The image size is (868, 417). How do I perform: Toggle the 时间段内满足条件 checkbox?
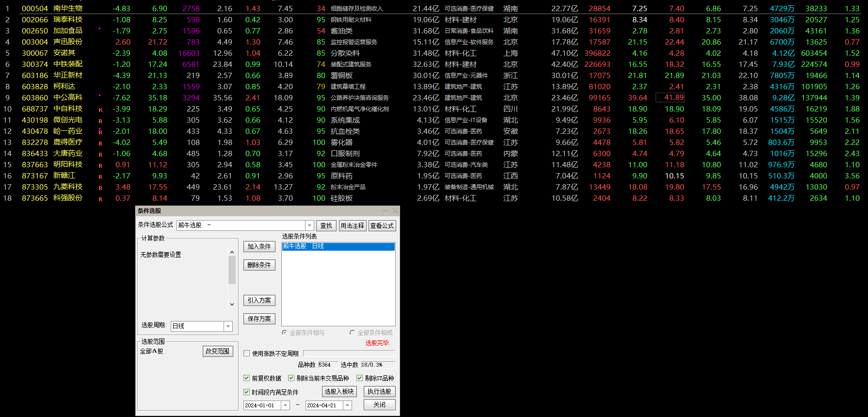[x=247, y=392]
